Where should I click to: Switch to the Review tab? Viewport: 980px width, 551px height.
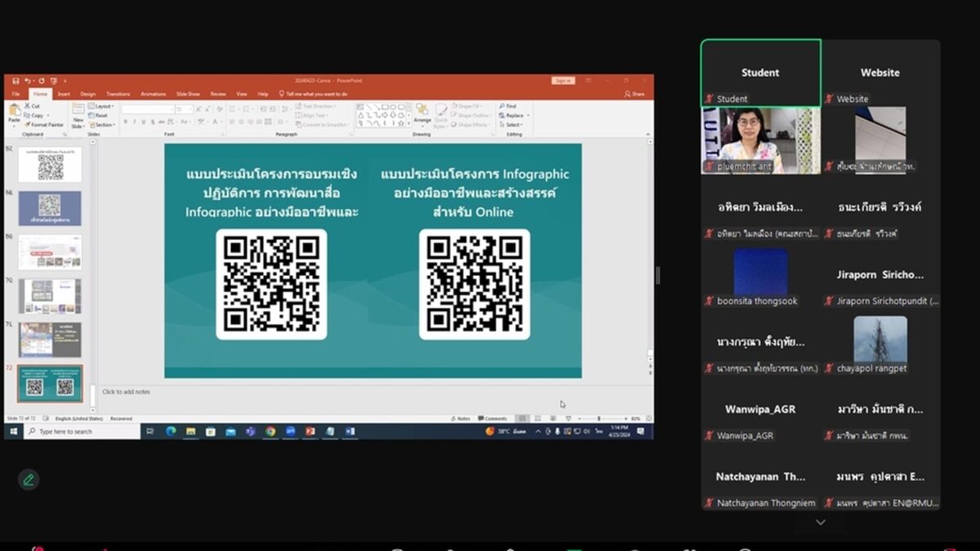tap(218, 94)
